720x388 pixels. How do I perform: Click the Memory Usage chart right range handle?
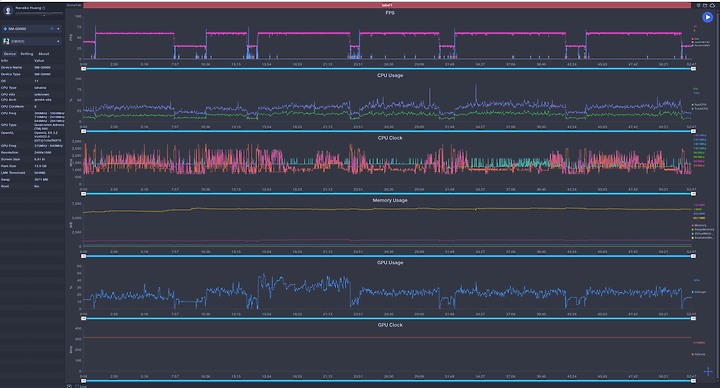tap(693, 256)
